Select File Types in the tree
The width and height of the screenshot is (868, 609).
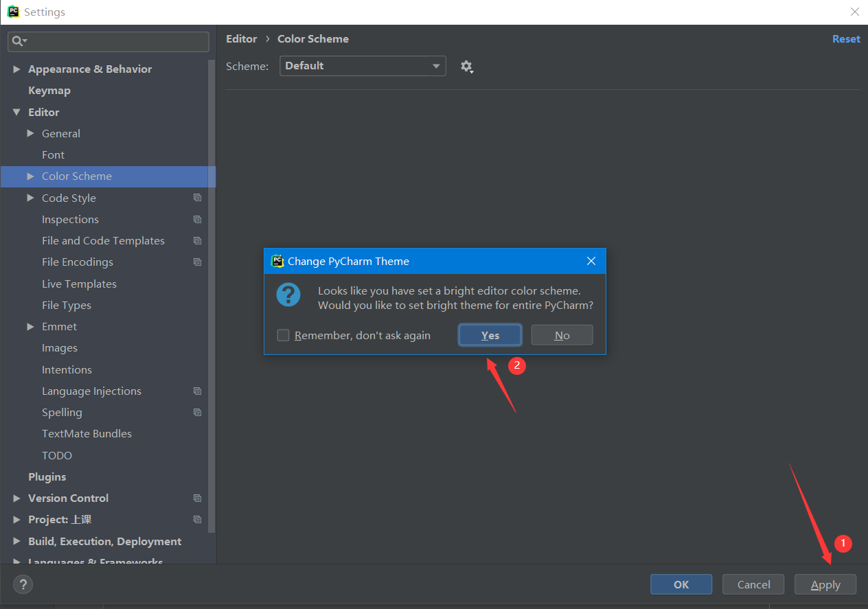[67, 306]
